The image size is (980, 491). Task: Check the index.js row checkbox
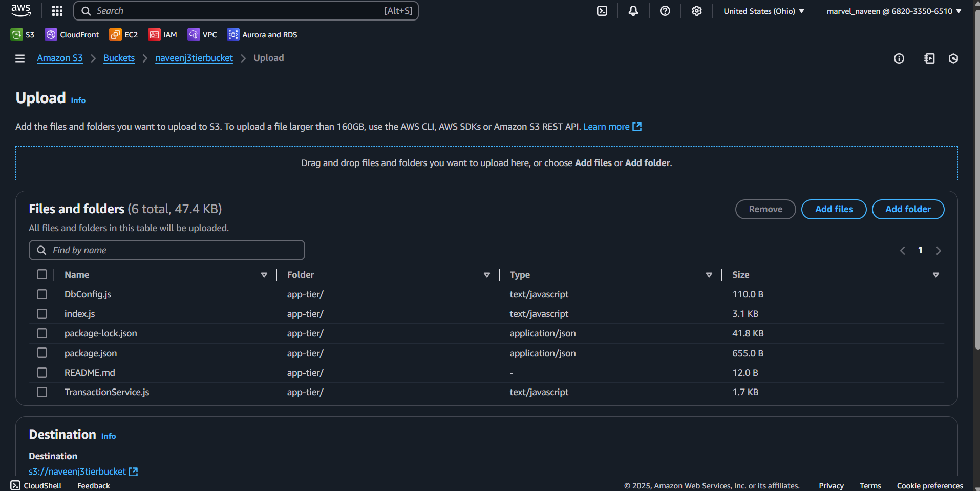click(42, 314)
